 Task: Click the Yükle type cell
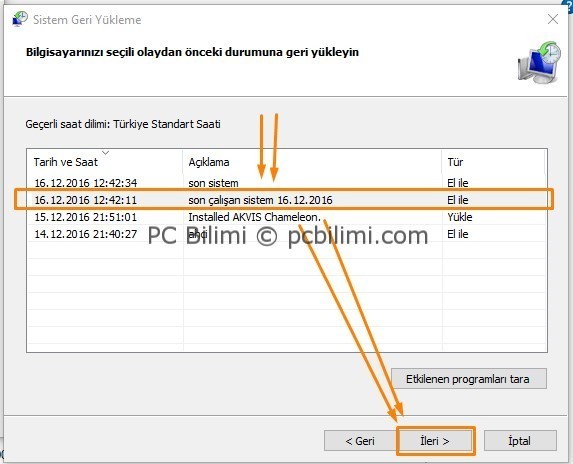tap(460, 217)
